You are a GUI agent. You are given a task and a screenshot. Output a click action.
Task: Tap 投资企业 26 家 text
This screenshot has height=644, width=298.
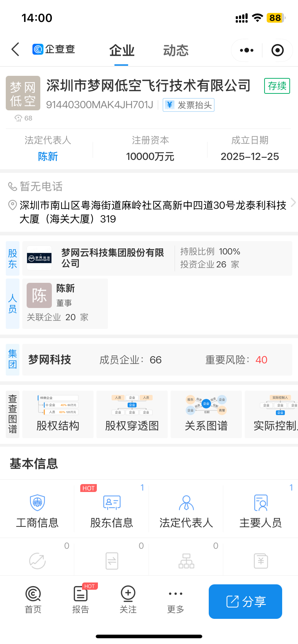pos(210,264)
